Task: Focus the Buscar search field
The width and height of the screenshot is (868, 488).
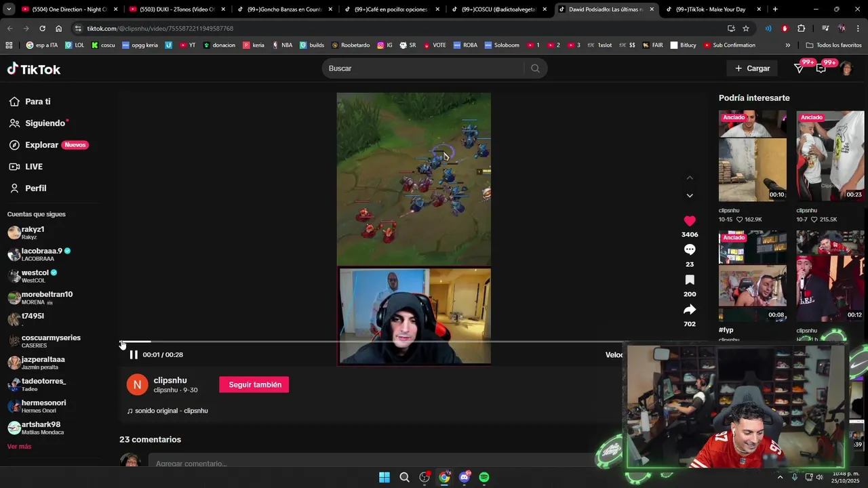Action: click(424, 68)
